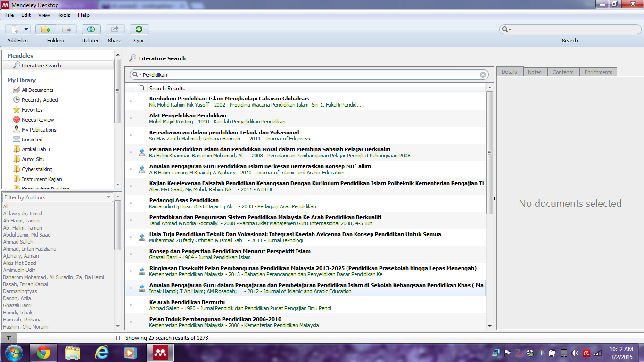Click the Search Results column header

point(316,88)
